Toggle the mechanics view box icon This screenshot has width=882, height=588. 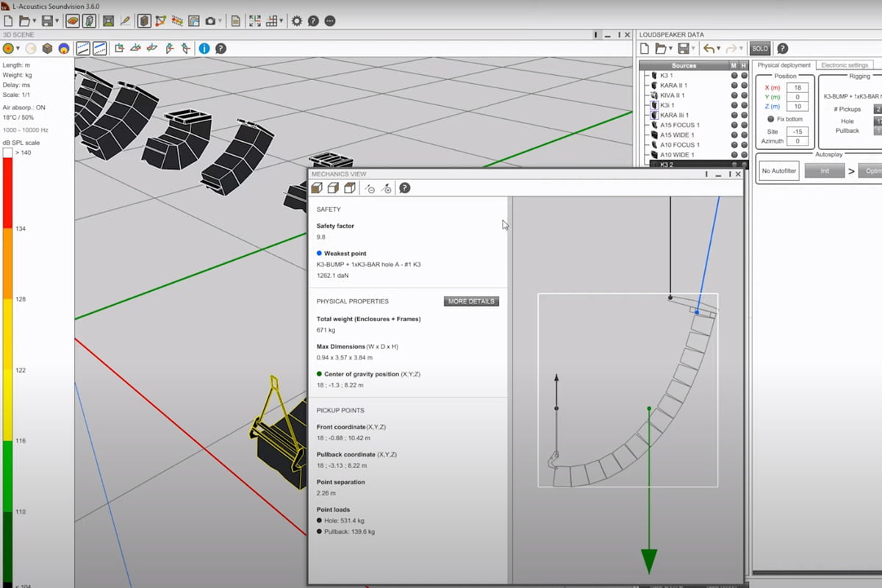coord(144,21)
